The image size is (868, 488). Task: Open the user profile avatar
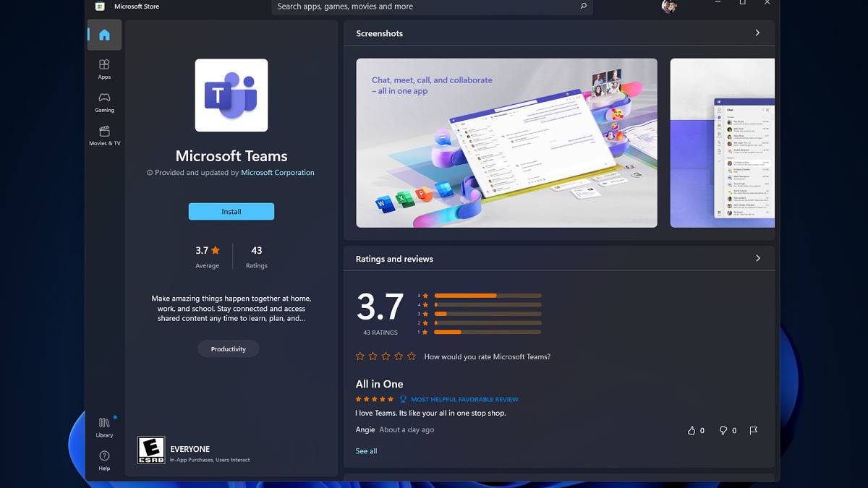pos(669,7)
